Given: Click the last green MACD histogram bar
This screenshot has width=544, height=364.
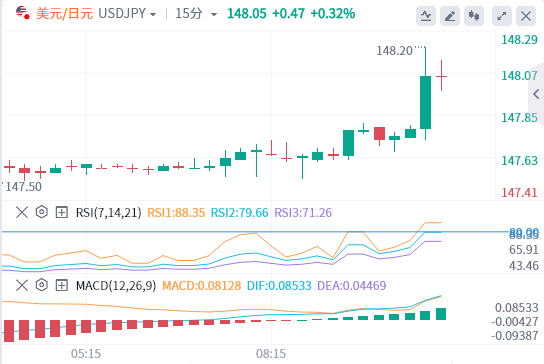Looking at the screenshot, I should click(x=441, y=314).
